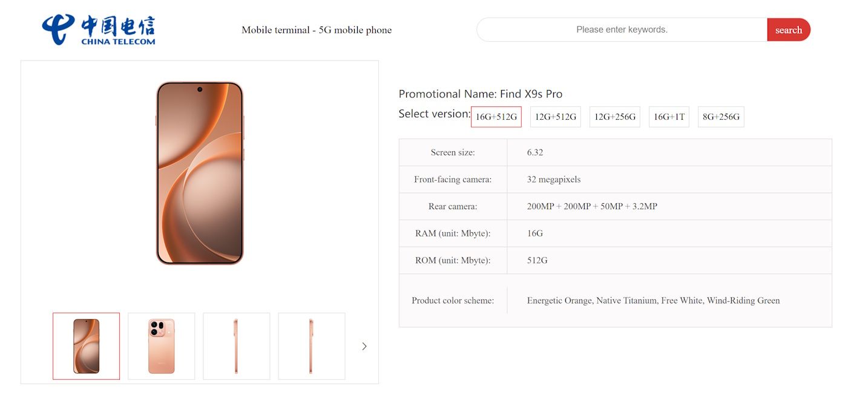This screenshot has height=393, width=868.
Task: Click the main Find X9s Pro product image
Action: coord(200,175)
